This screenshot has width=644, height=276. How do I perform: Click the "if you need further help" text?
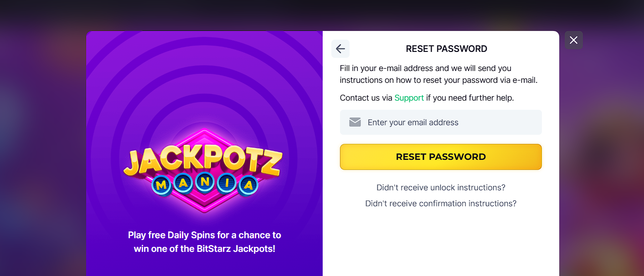tap(470, 98)
